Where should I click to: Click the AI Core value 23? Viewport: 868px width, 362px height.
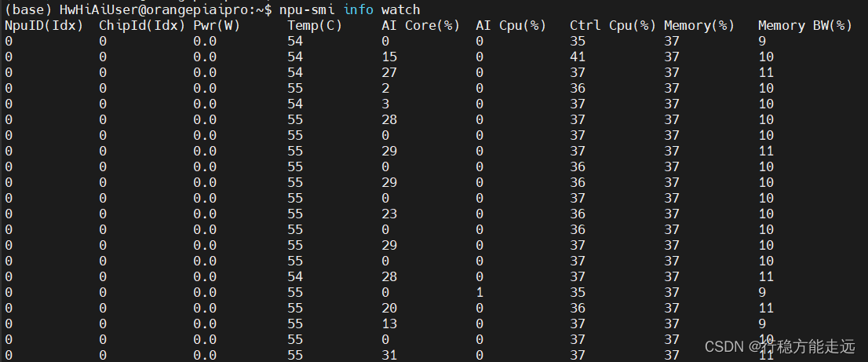[389, 214]
